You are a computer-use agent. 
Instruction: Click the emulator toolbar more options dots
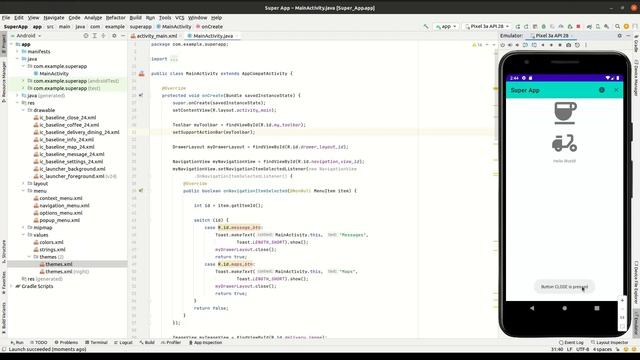(586, 45)
